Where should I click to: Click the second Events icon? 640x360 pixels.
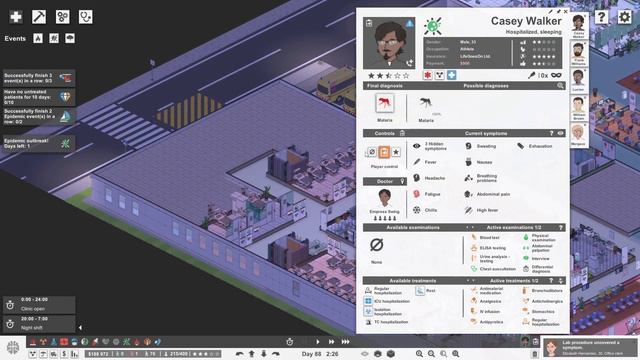pyautogui.click(x=54, y=38)
